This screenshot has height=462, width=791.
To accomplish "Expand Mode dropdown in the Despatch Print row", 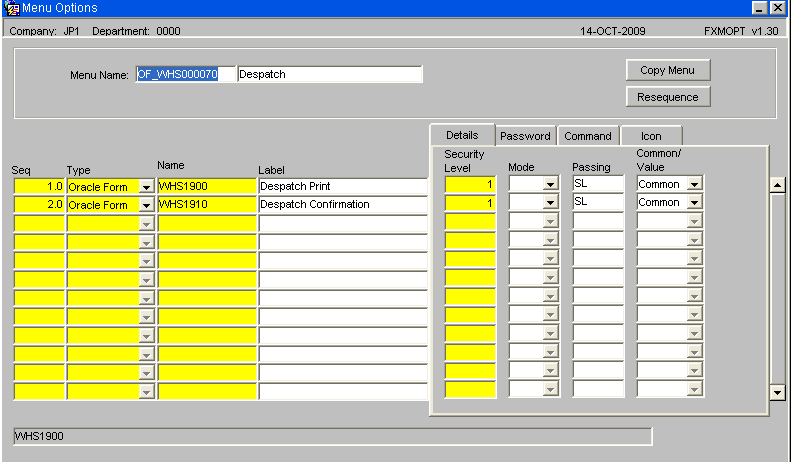I will tap(550, 184).
